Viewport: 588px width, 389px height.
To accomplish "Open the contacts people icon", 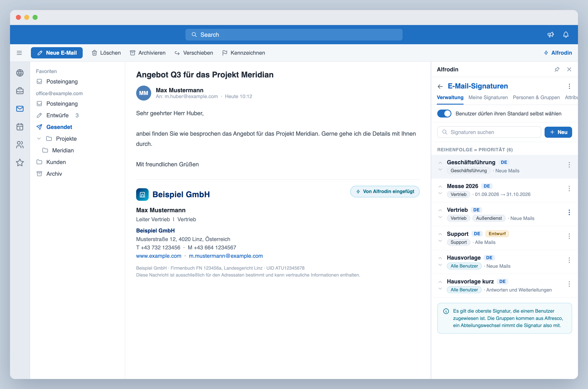I will pos(20,145).
